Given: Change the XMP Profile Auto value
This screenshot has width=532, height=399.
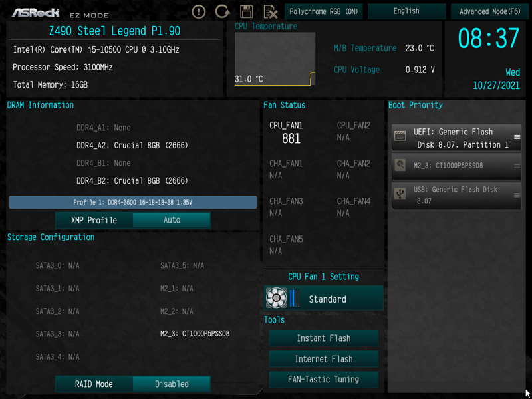Looking at the screenshot, I should 172,220.
